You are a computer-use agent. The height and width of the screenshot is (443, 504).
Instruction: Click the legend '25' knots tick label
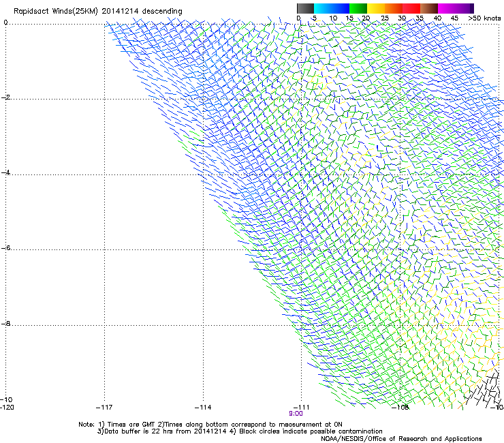385,18
